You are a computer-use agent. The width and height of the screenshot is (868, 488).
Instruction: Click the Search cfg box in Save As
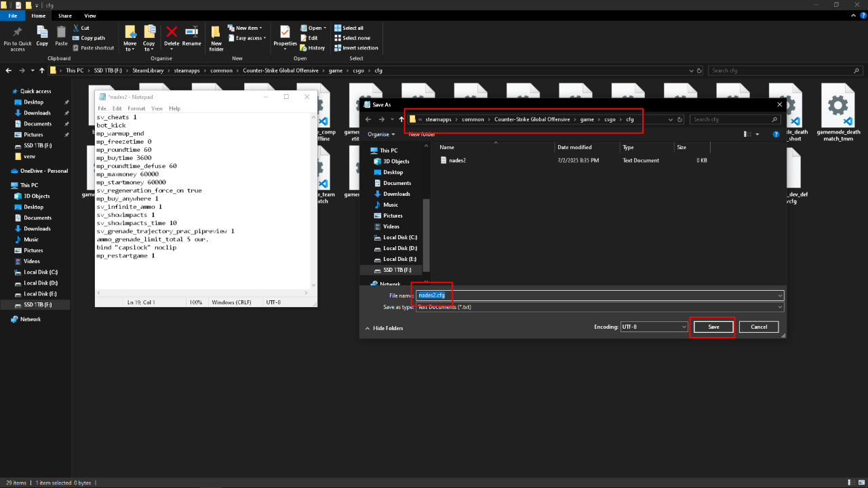(735, 119)
